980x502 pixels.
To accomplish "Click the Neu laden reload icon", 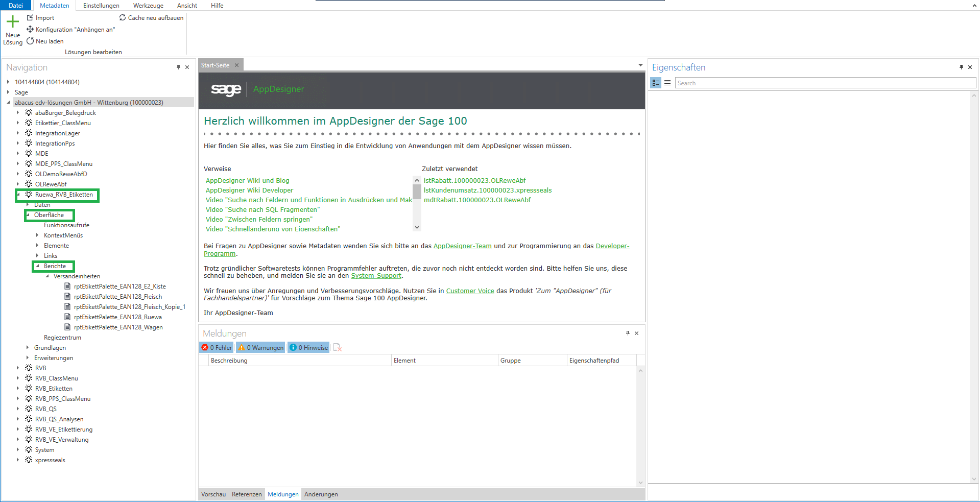I will click(x=30, y=41).
